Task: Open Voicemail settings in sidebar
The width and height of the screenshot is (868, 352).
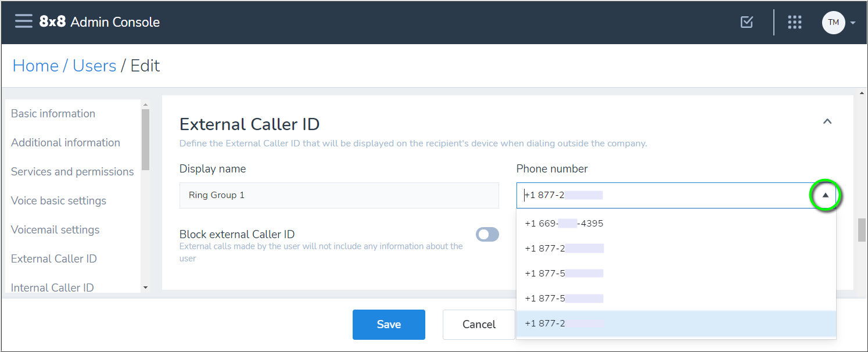Action: point(55,230)
